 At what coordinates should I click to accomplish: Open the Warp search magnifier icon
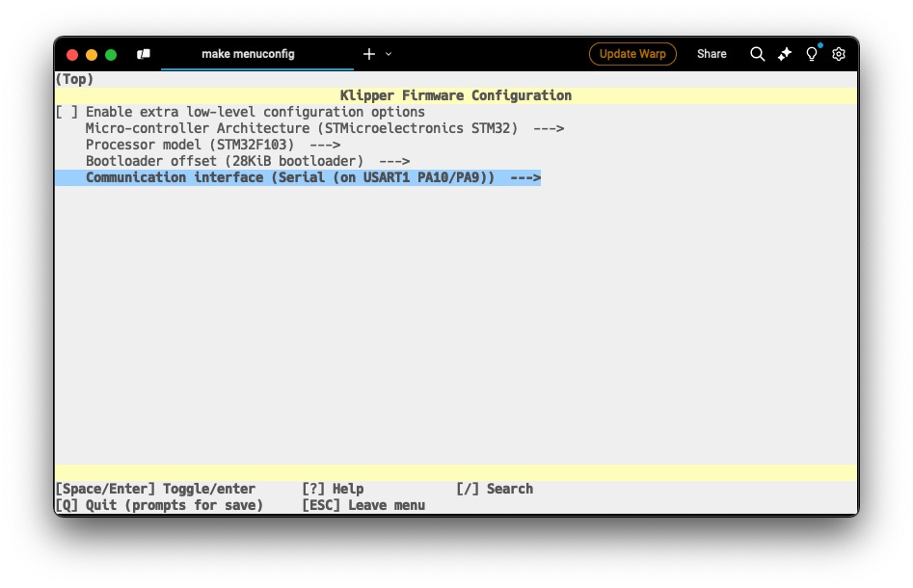coord(757,54)
